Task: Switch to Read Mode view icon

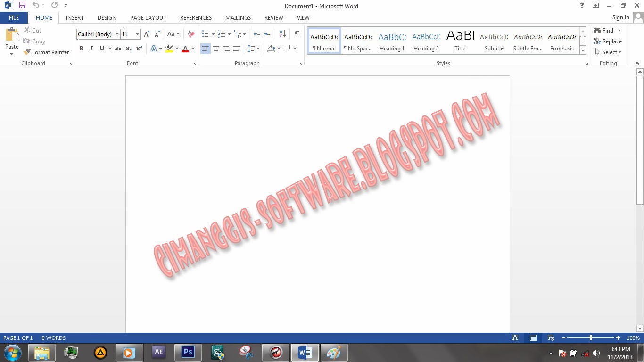Action: [x=515, y=338]
